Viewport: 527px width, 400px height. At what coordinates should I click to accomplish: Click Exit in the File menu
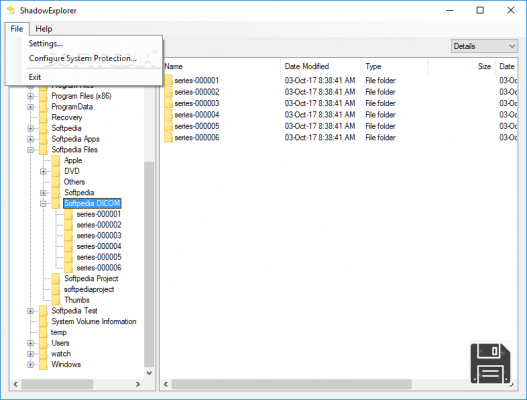click(35, 77)
